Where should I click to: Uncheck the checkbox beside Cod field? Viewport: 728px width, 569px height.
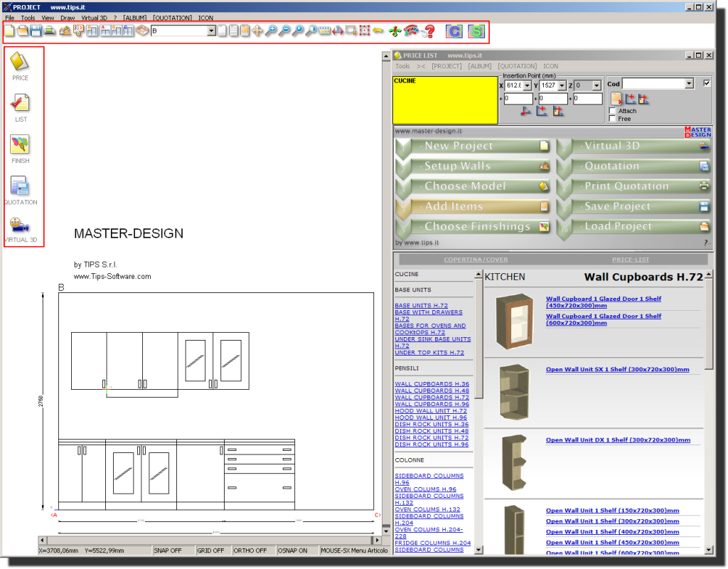click(x=706, y=83)
